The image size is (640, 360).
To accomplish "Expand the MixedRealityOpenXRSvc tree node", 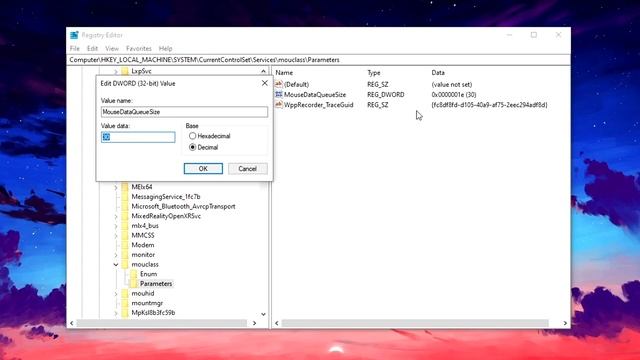I will (x=116, y=216).
